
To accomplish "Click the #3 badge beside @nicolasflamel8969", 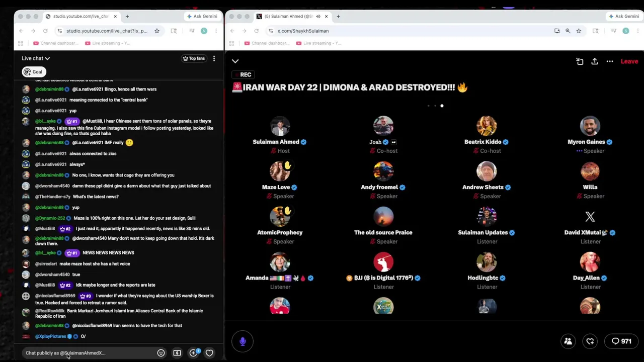I will (85, 296).
